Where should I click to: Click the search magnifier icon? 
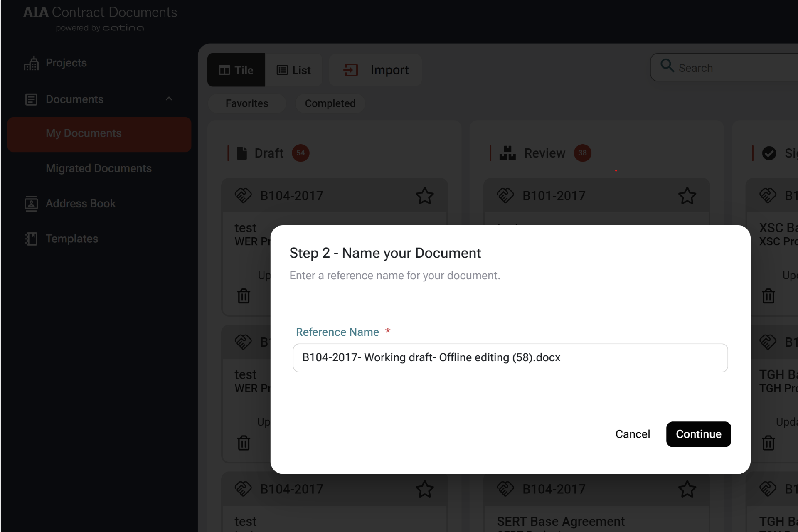tap(667, 66)
